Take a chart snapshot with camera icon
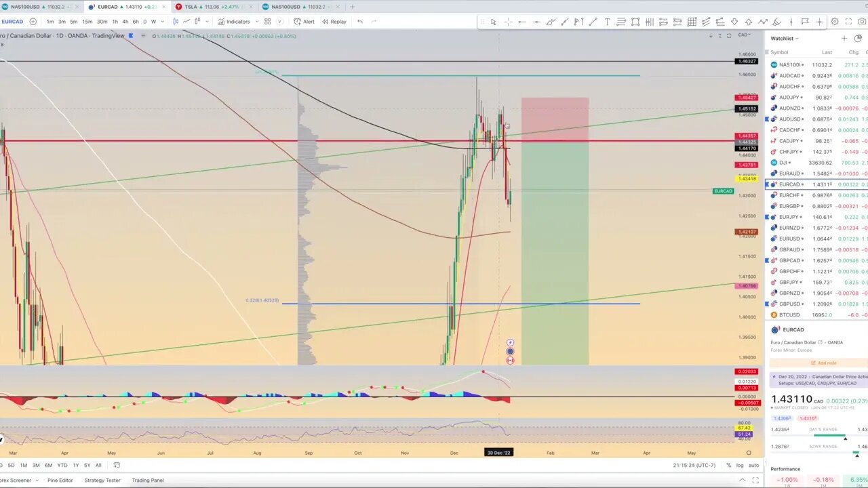Image resolution: width=868 pixels, height=488 pixels. 863,22
